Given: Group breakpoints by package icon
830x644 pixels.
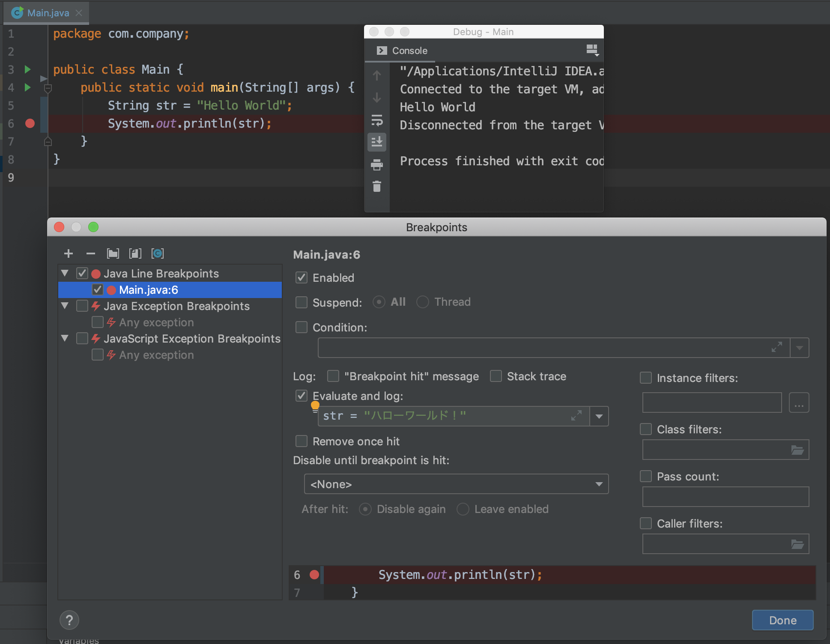Looking at the screenshot, I should [x=113, y=253].
